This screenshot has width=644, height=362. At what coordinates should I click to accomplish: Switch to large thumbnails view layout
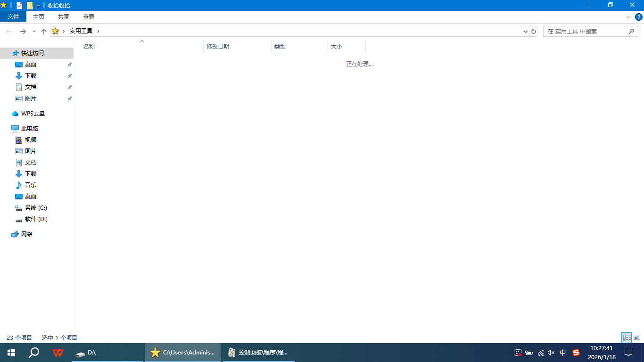[x=637, y=337]
